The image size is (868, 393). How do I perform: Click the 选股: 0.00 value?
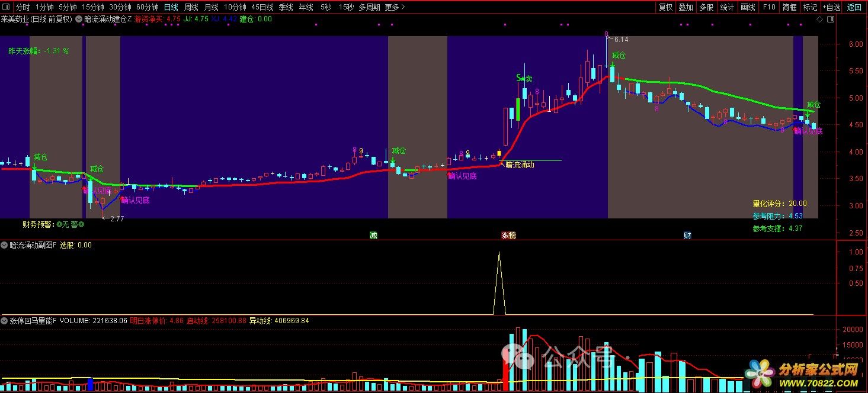tap(75, 245)
